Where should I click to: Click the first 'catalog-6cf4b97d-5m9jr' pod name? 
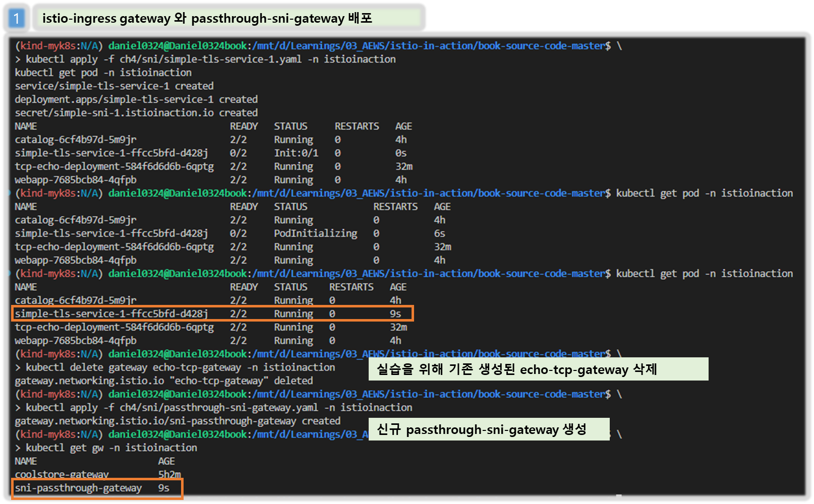76,140
